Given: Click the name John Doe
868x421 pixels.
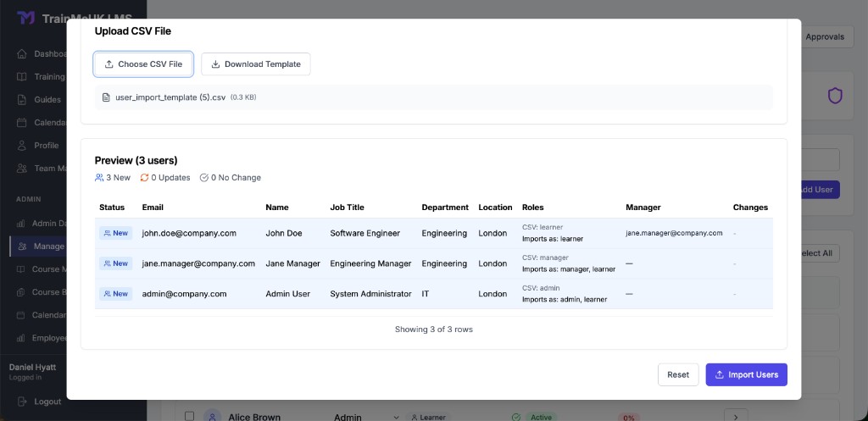Looking at the screenshot, I should pyautogui.click(x=284, y=233).
